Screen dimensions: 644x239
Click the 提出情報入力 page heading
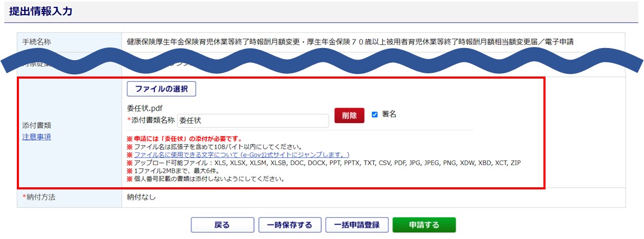pyautogui.click(x=41, y=12)
